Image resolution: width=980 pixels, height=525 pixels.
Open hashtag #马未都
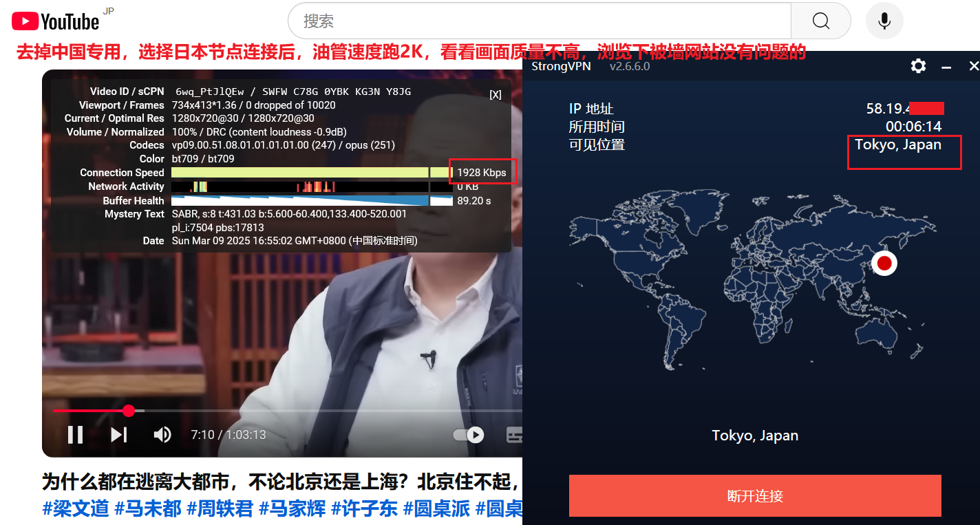(148, 508)
